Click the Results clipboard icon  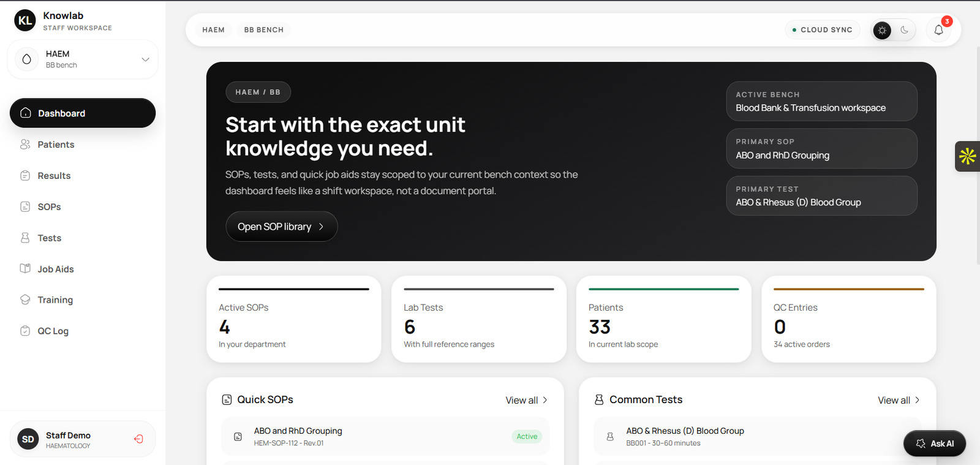pyautogui.click(x=25, y=175)
